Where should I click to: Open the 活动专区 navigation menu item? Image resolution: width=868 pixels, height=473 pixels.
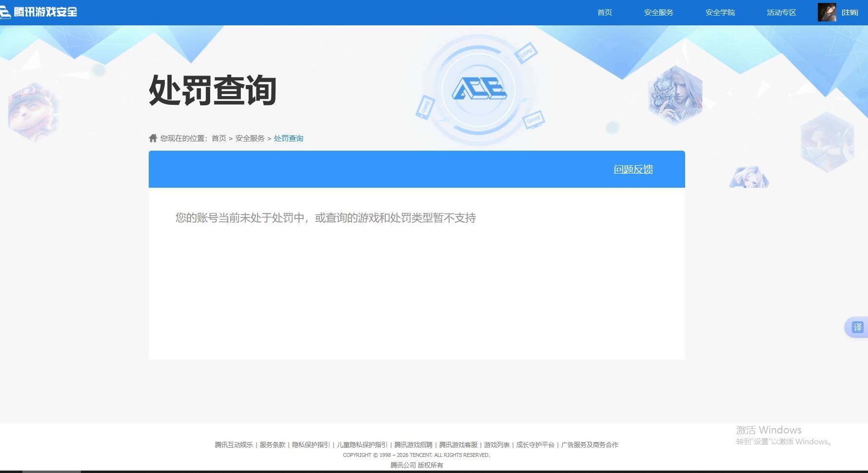tap(781, 12)
